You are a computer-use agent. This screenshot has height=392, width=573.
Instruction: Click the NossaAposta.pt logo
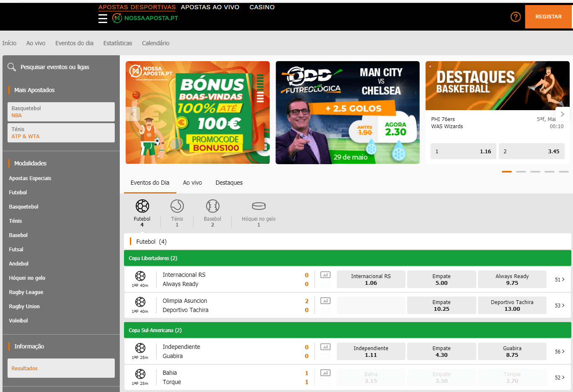(x=145, y=18)
